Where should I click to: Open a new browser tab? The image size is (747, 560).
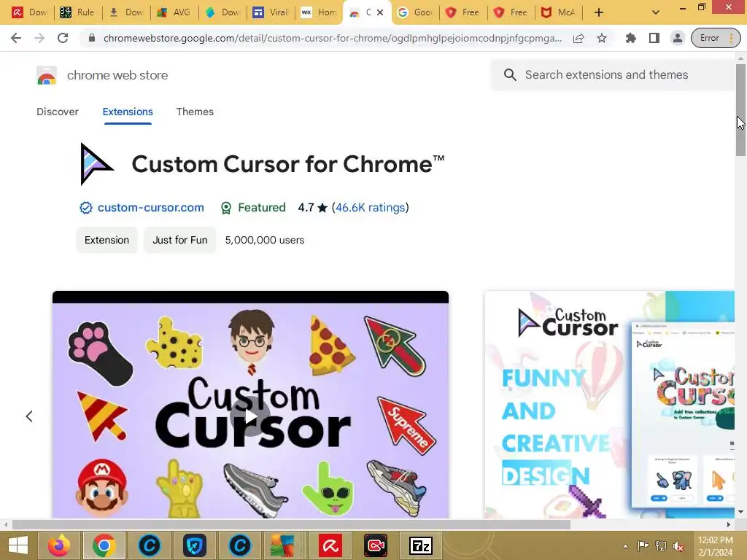coord(599,12)
